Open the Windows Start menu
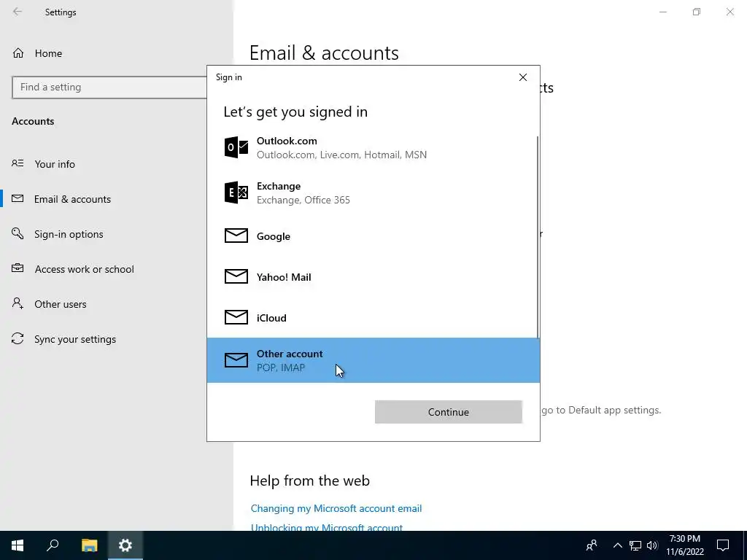The width and height of the screenshot is (747, 560). point(18,545)
